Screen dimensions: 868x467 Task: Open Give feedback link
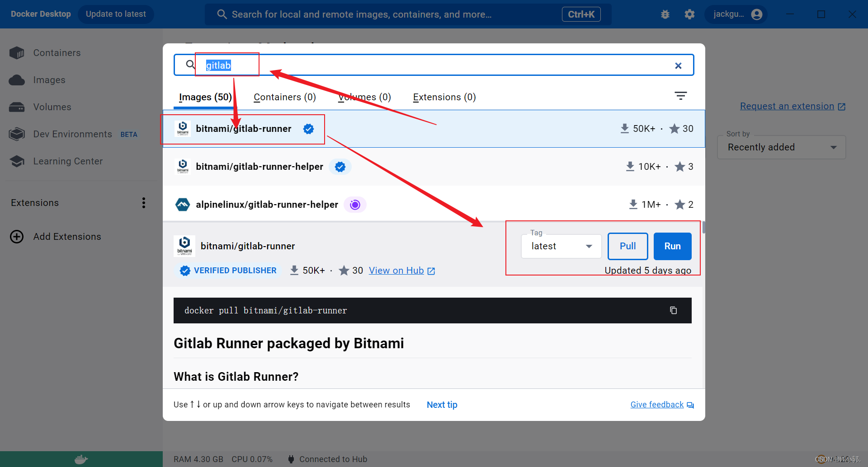point(662,405)
